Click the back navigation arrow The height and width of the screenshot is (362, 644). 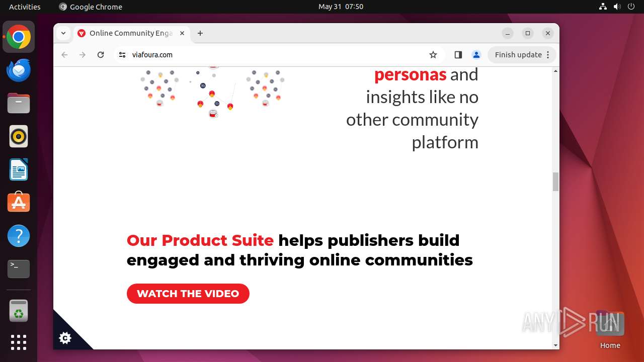click(x=64, y=55)
